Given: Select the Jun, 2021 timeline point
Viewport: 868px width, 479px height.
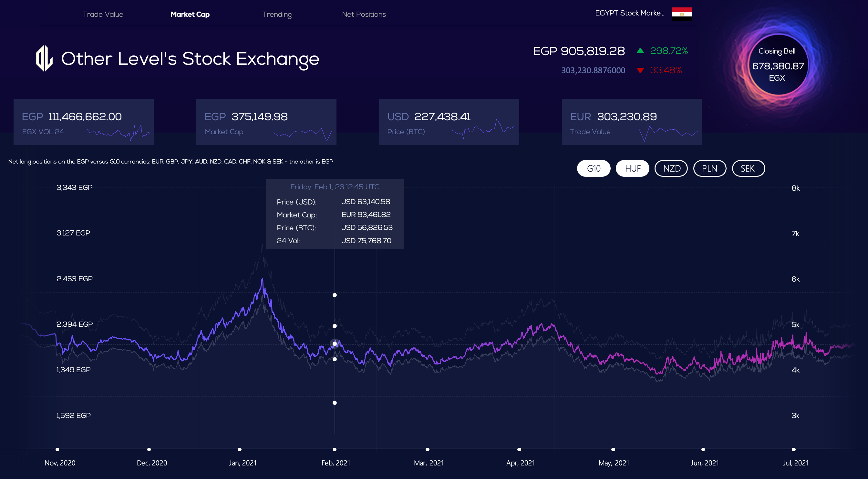Looking at the screenshot, I should click(703, 449).
